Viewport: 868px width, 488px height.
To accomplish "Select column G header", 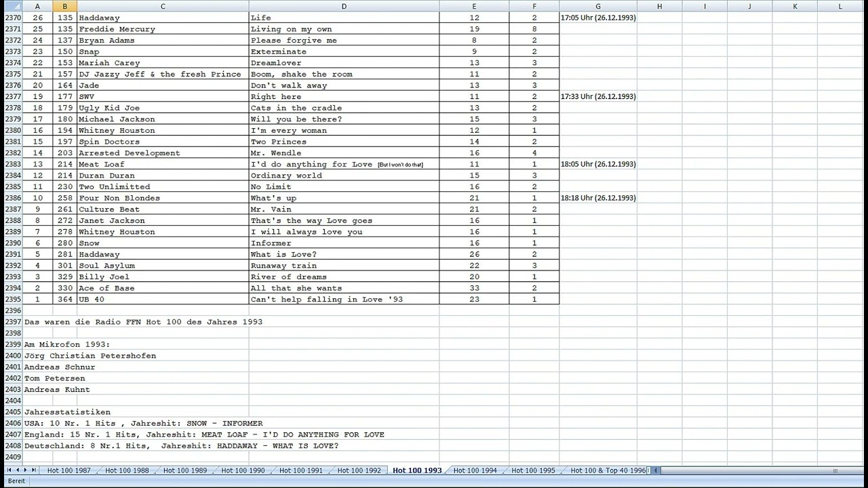I will pos(598,6).
